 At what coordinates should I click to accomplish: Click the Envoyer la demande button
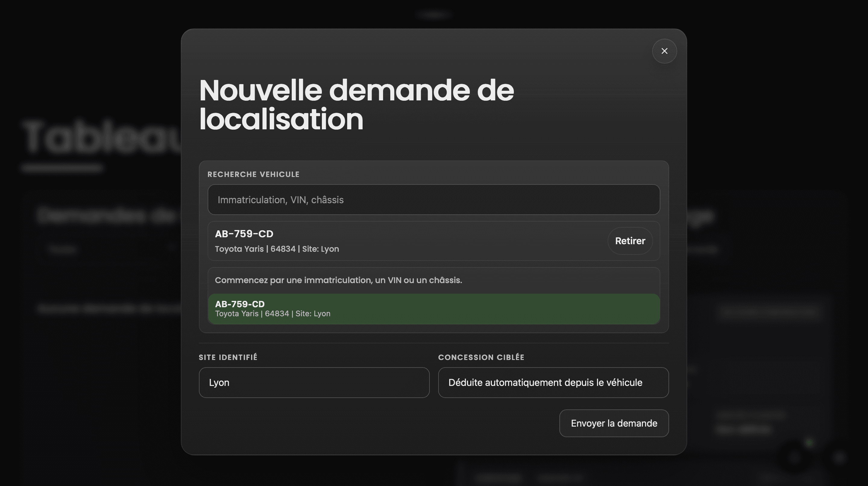coord(614,423)
